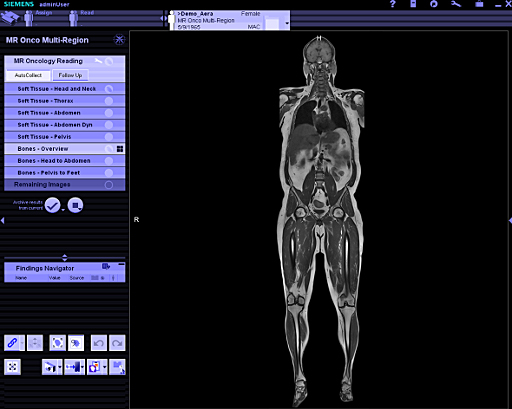Click the fit-to-segment head icon
The height and width of the screenshot is (409, 512).
(57, 343)
